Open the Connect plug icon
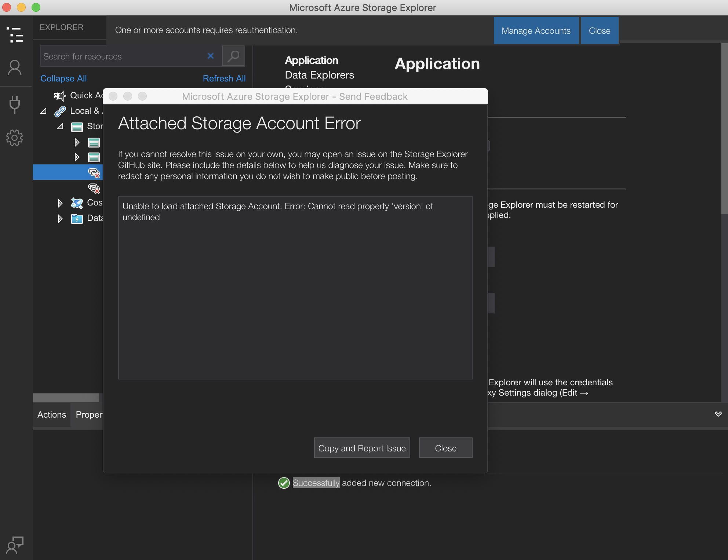Viewport: 728px width, 560px height. coord(15,105)
